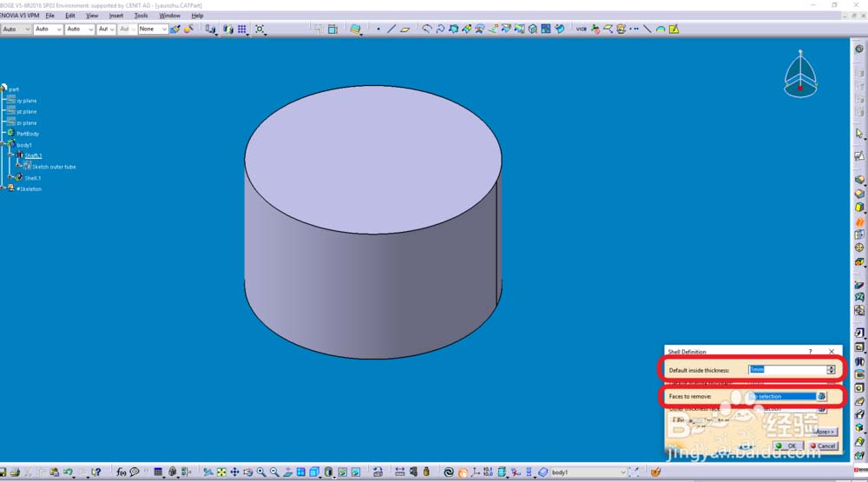The width and height of the screenshot is (868, 482).
Task: Expand the body1 tree node
Action: click(3, 144)
